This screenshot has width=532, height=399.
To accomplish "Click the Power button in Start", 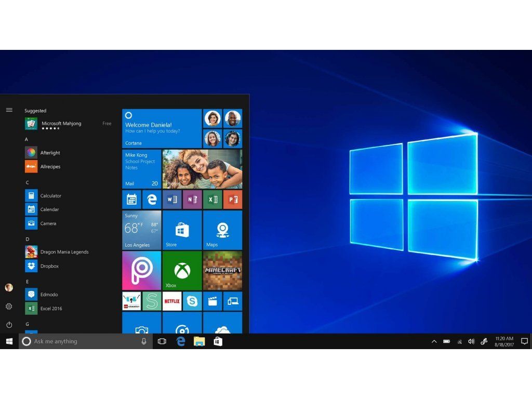I will 9,325.
